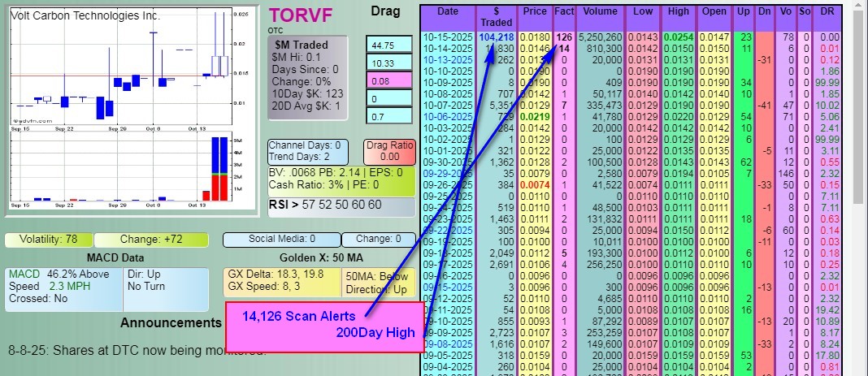Click the DR column header
This screenshot has height=376, width=868.
point(829,12)
